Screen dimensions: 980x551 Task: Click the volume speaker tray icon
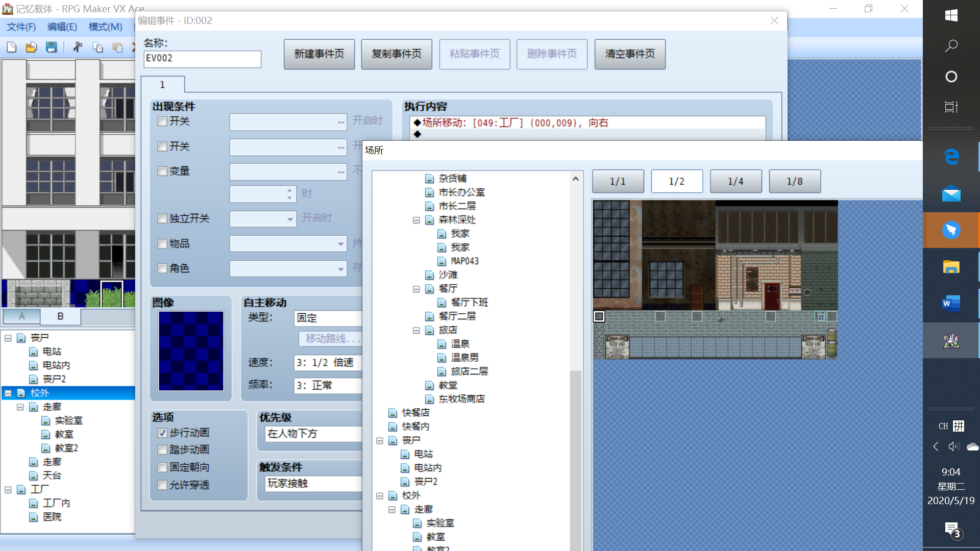(x=953, y=447)
